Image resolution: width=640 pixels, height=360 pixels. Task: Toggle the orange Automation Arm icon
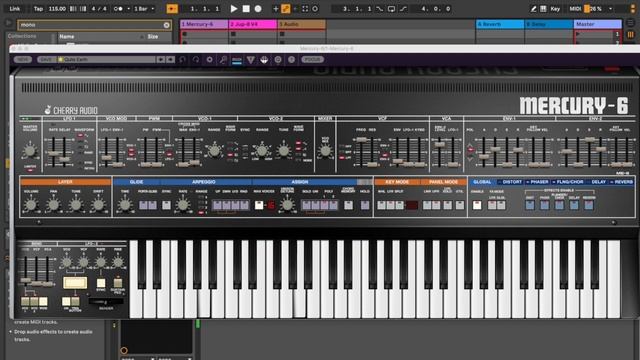coord(286,9)
